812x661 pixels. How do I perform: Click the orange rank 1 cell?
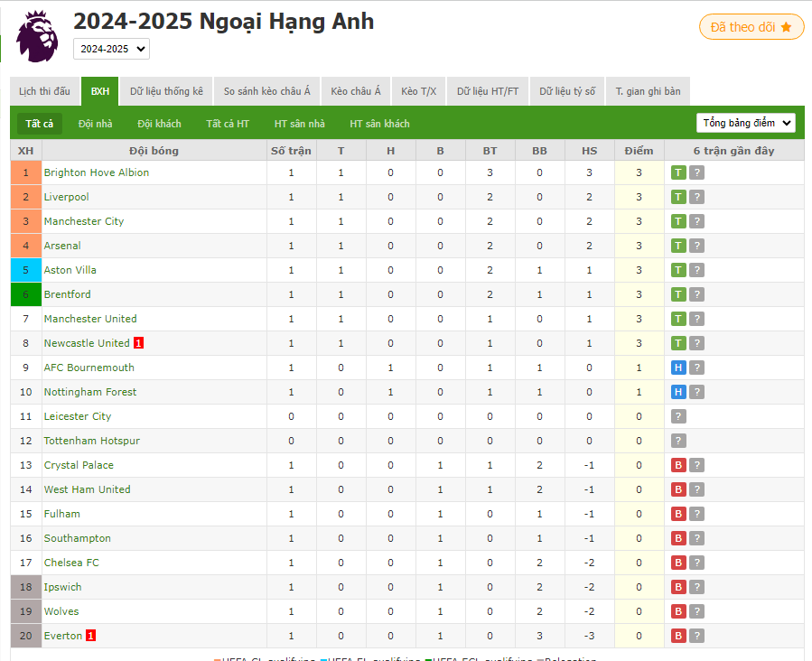point(26,172)
